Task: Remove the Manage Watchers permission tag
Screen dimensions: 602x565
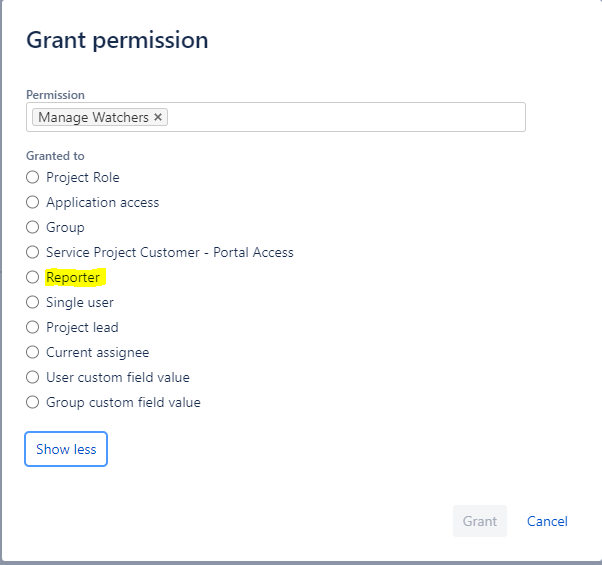Action: pyautogui.click(x=158, y=117)
